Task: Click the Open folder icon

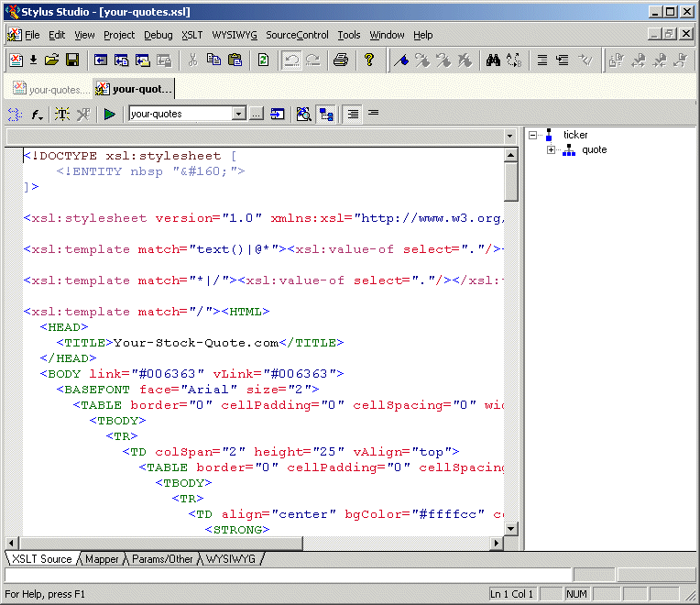Action: pos(52,60)
